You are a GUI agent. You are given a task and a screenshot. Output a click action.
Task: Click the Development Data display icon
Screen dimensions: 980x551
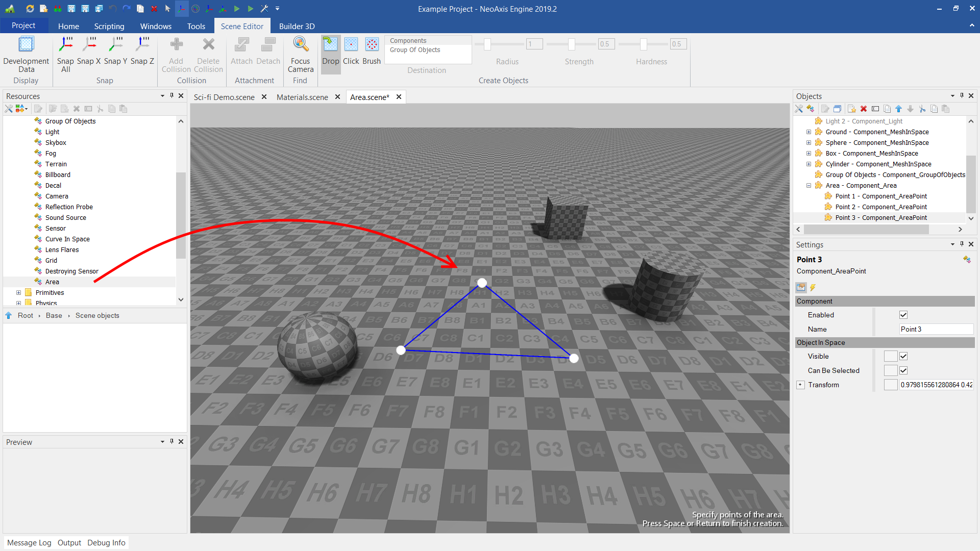[x=26, y=45]
